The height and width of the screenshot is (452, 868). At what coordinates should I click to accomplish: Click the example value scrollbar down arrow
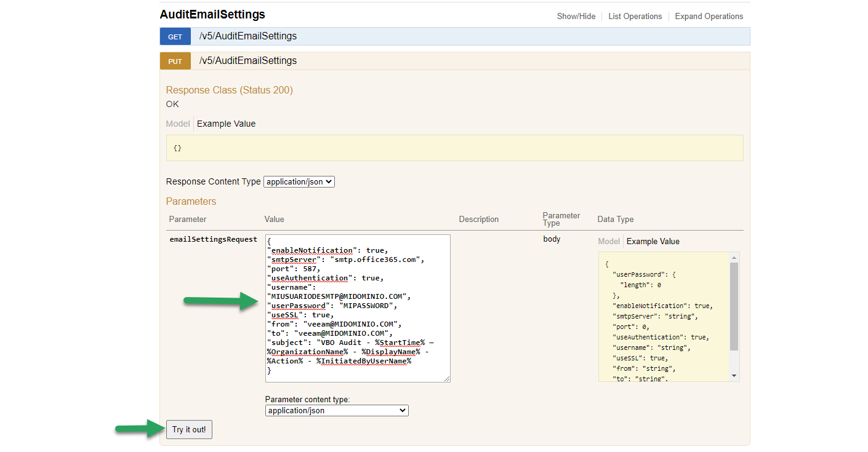click(734, 376)
